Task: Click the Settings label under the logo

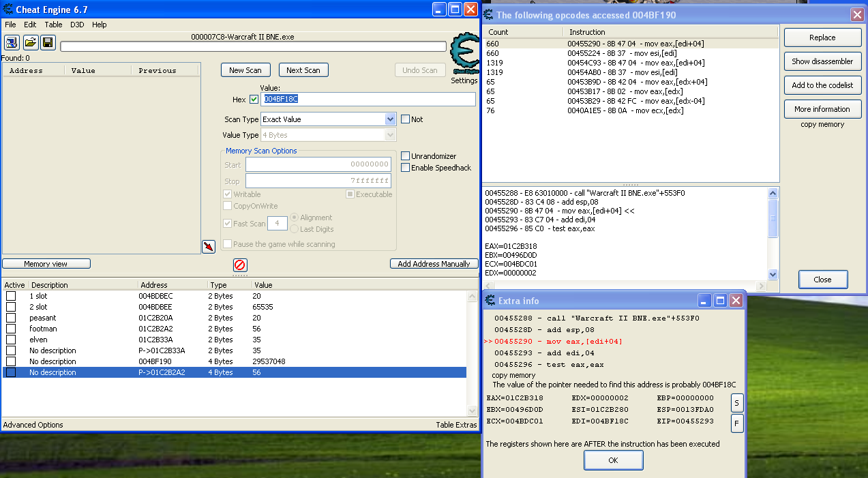Action: (464, 80)
